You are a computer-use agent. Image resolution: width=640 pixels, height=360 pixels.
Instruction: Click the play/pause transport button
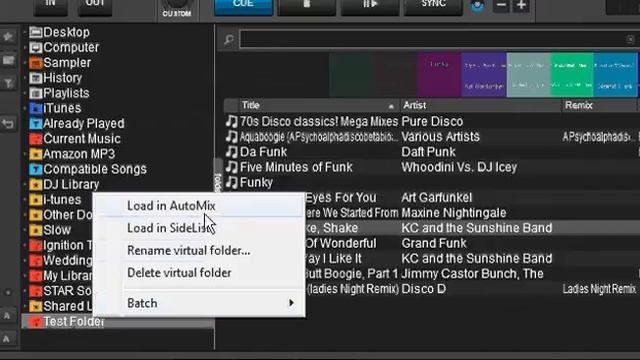370,7
